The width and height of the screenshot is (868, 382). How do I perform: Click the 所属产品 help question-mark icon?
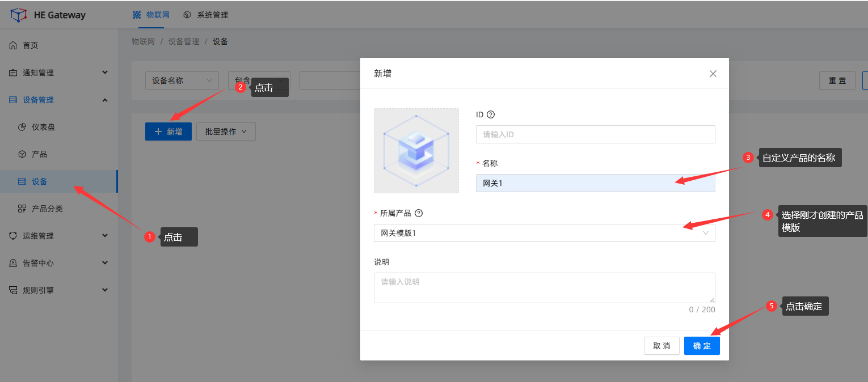coord(419,214)
